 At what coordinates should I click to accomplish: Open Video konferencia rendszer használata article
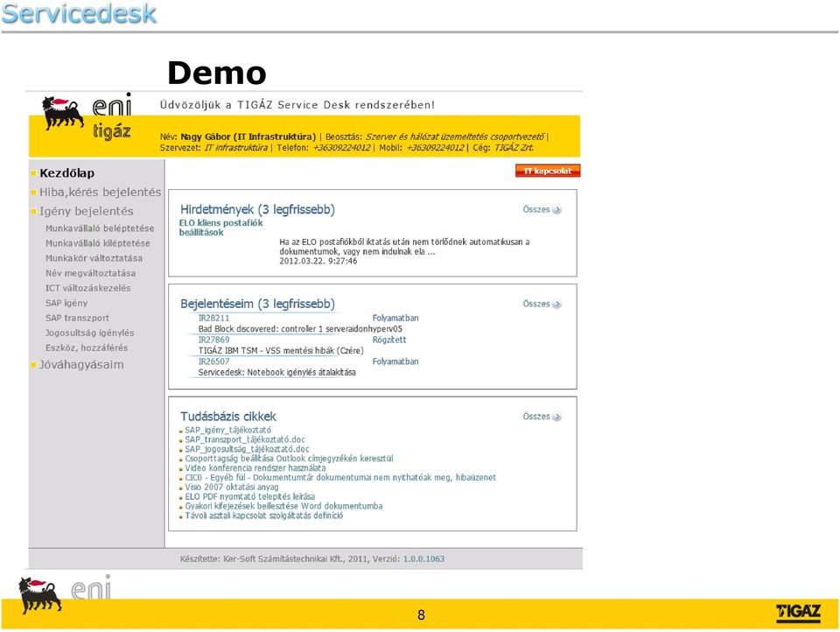tap(255, 468)
